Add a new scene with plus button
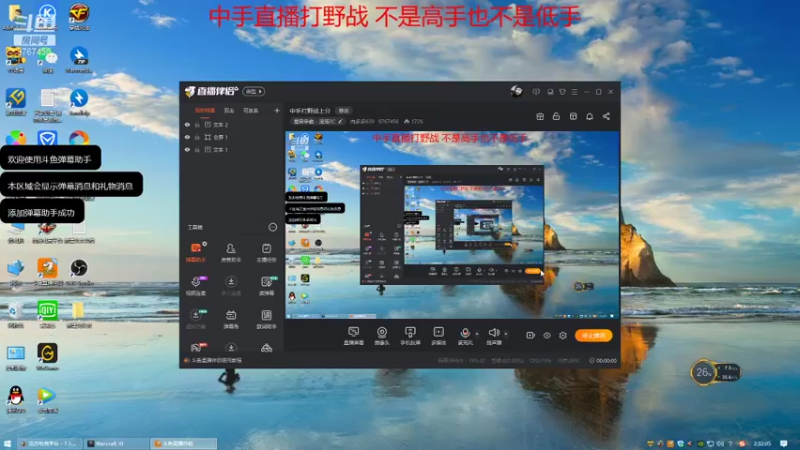 click(x=277, y=110)
